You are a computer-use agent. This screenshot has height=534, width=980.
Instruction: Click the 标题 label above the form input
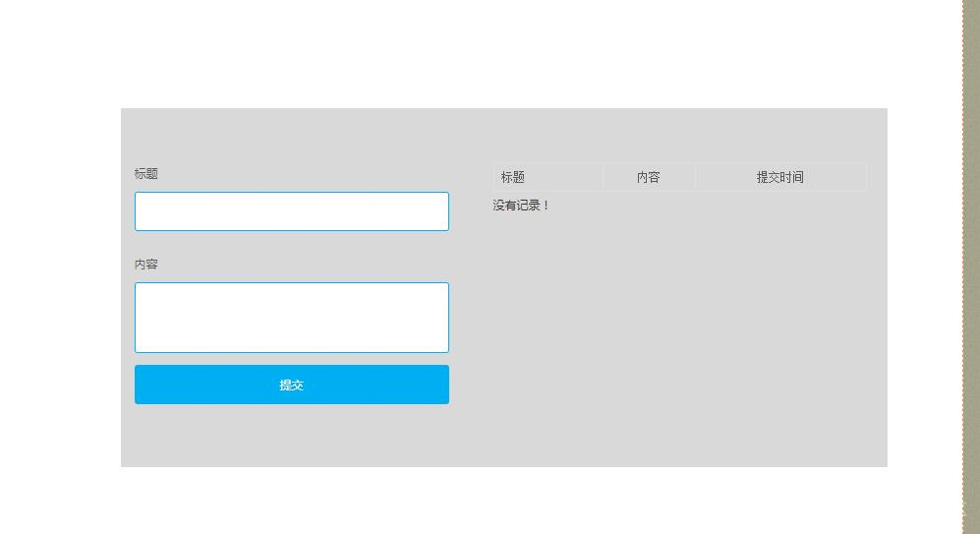(146, 174)
